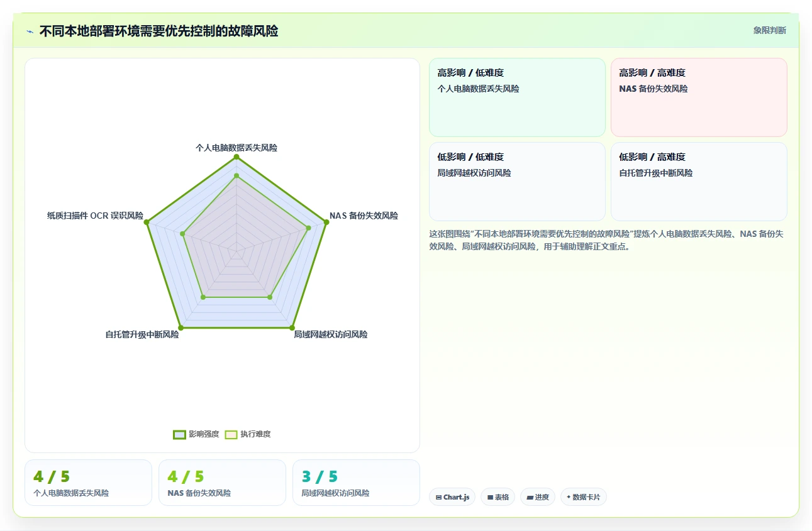Click the lightning icon beside the title
This screenshot has height=531, width=812.
coord(30,31)
